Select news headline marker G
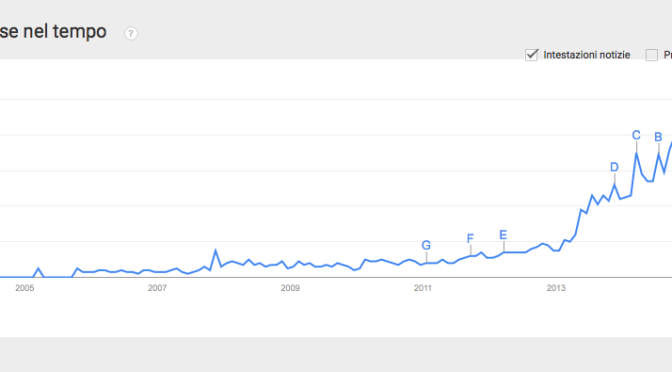Viewport: 672px width, 372px height. [x=426, y=245]
